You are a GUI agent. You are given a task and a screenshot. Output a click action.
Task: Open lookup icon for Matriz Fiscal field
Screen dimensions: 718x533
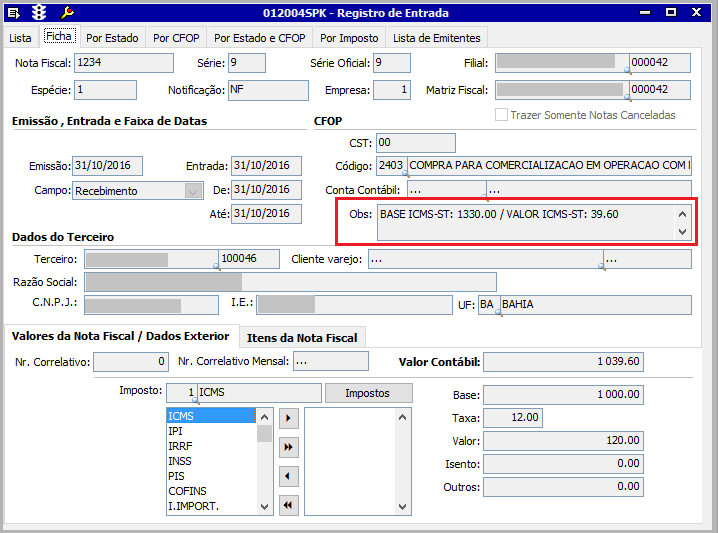tap(628, 97)
